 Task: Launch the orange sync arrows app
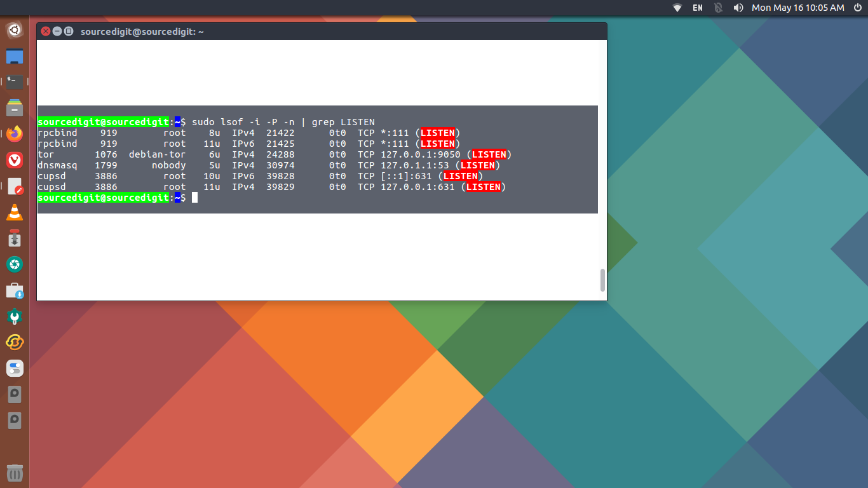(15, 342)
